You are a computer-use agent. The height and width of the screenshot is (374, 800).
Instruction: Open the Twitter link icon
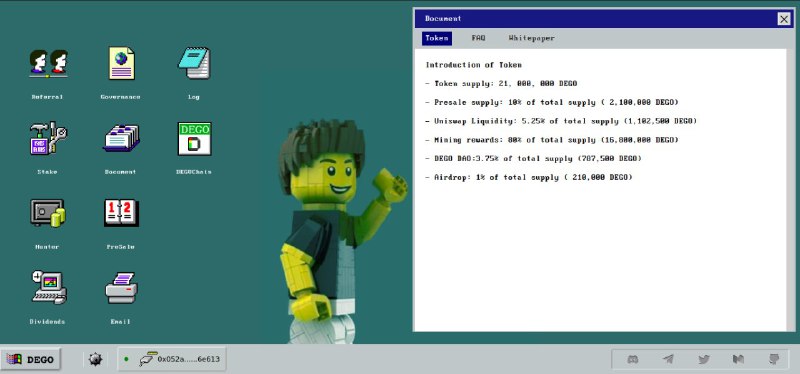(x=704, y=359)
